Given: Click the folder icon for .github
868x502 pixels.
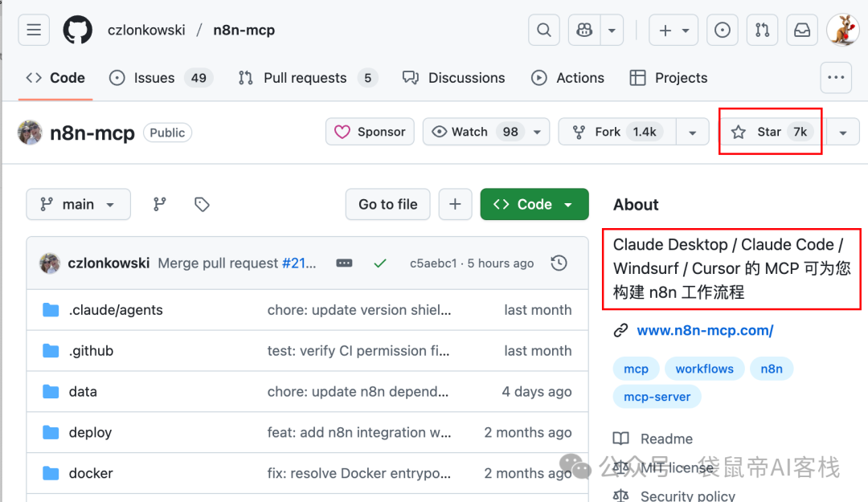Looking at the screenshot, I should tap(51, 351).
